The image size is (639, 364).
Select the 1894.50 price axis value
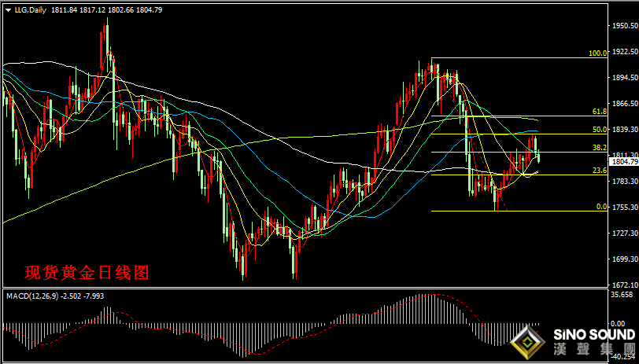click(624, 78)
